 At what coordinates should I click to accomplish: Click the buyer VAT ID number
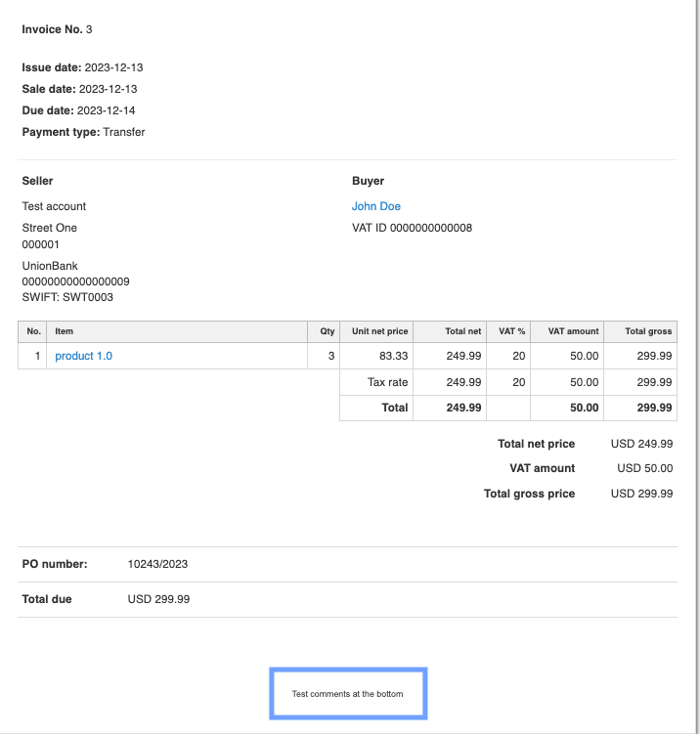coord(412,228)
